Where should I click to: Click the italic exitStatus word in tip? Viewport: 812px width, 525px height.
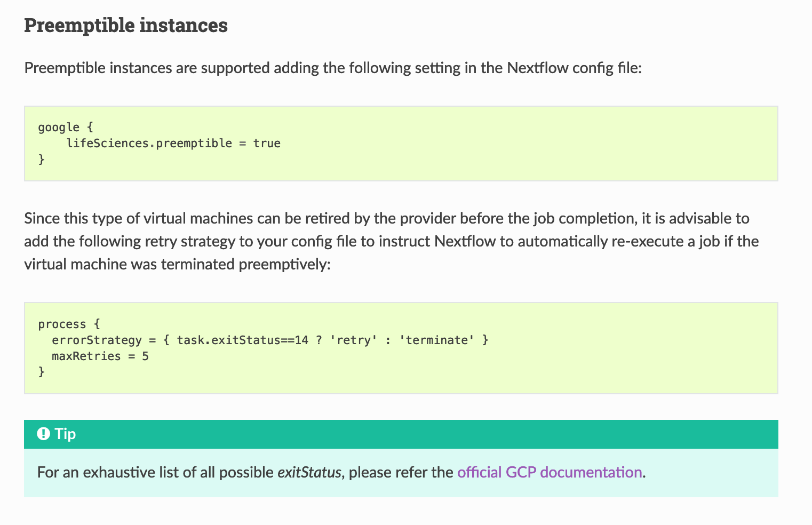pyautogui.click(x=309, y=472)
